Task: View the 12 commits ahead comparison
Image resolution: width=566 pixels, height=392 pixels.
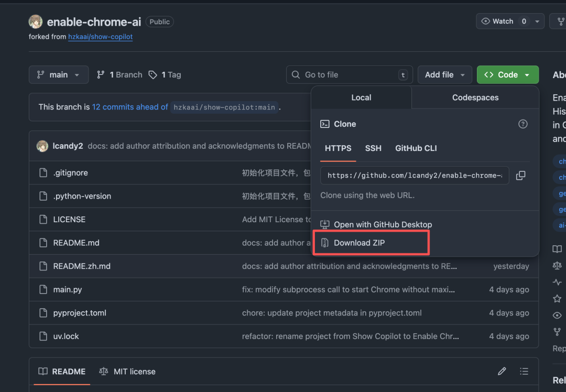Action: [x=129, y=106]
